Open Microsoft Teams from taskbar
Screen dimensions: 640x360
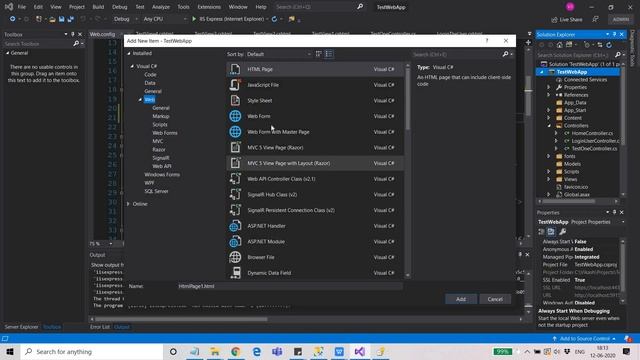pyautogui.click(x=277, y=351)
